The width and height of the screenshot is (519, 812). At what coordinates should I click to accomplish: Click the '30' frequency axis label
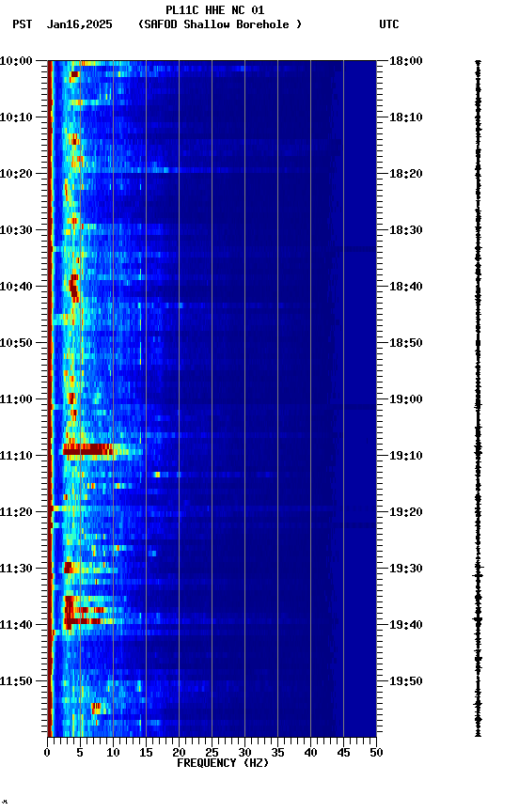tap(244, 753)
